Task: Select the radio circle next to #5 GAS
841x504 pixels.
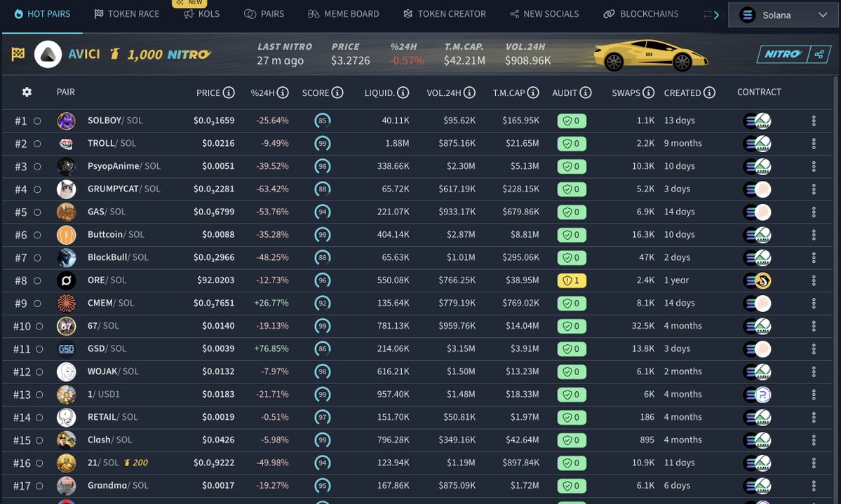Action: tap(37, 211)
